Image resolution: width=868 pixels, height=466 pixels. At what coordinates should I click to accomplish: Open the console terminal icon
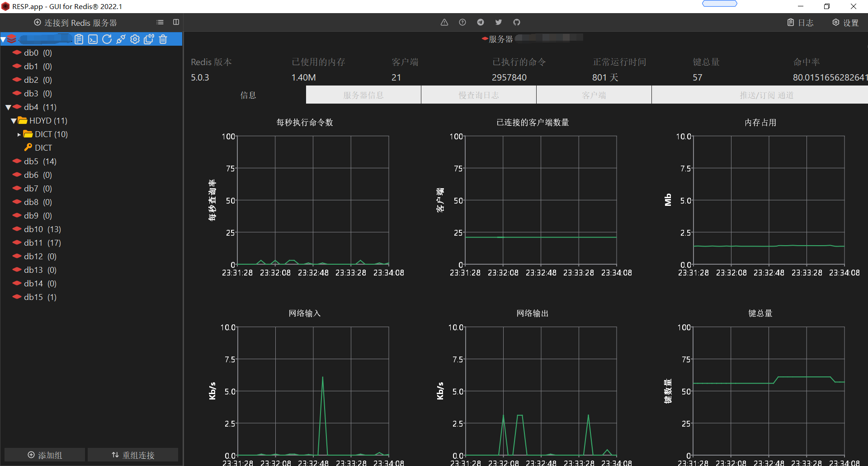93,39
